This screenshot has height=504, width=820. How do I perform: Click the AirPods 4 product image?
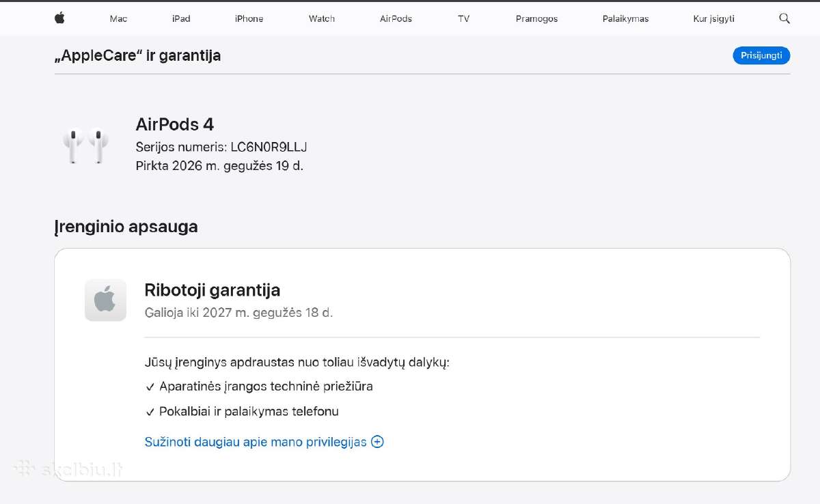85,145
